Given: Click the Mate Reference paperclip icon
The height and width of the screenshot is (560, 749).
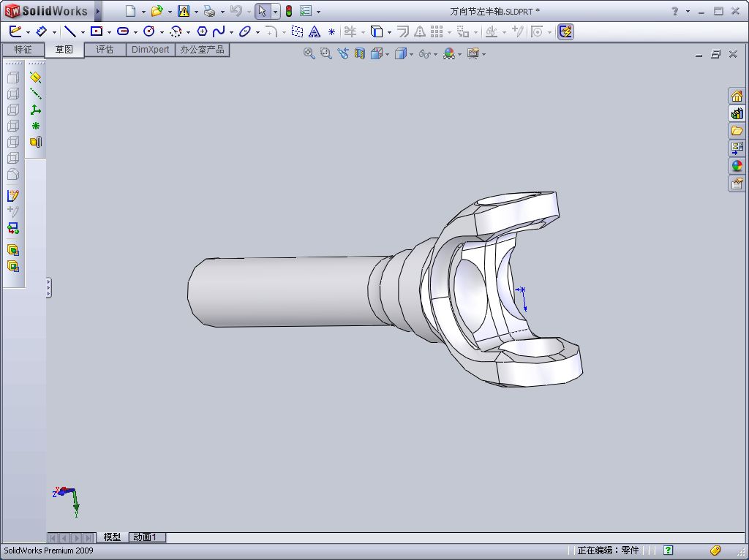Looking at the screenshot, I should click(x=36, y=142).
